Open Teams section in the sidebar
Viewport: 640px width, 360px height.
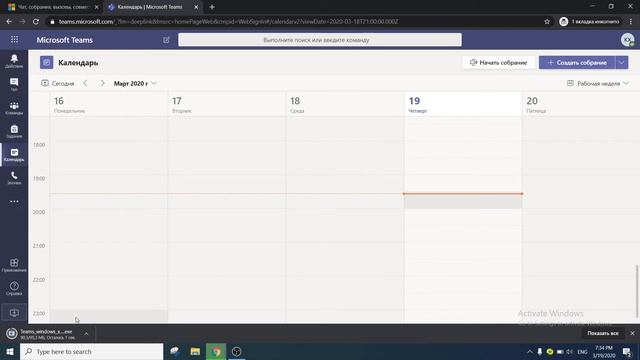point(14,108)
